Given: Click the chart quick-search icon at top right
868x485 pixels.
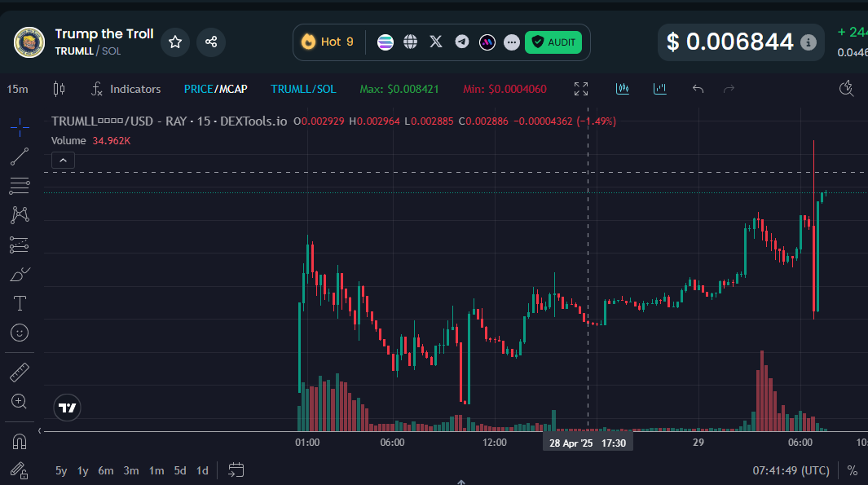Looking at the screenshot, I should point(847,89).
